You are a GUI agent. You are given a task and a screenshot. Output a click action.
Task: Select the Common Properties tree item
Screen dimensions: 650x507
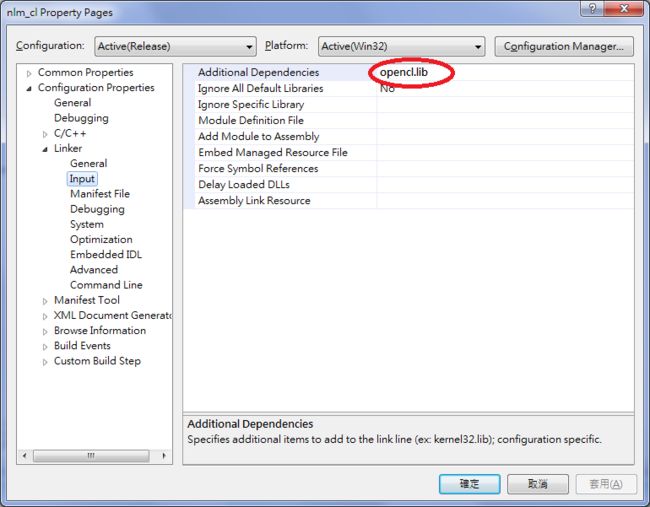pyautogui.click(x=86, y=73)
